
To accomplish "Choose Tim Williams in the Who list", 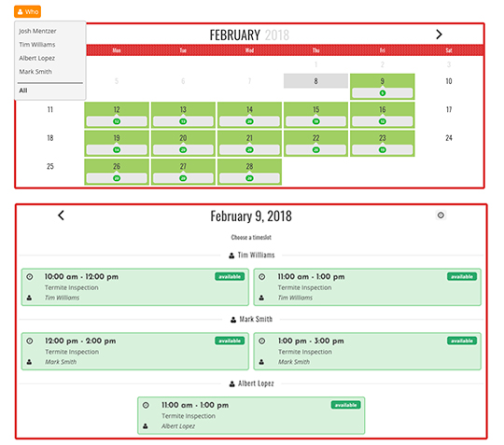I will (x=37, y=45).
